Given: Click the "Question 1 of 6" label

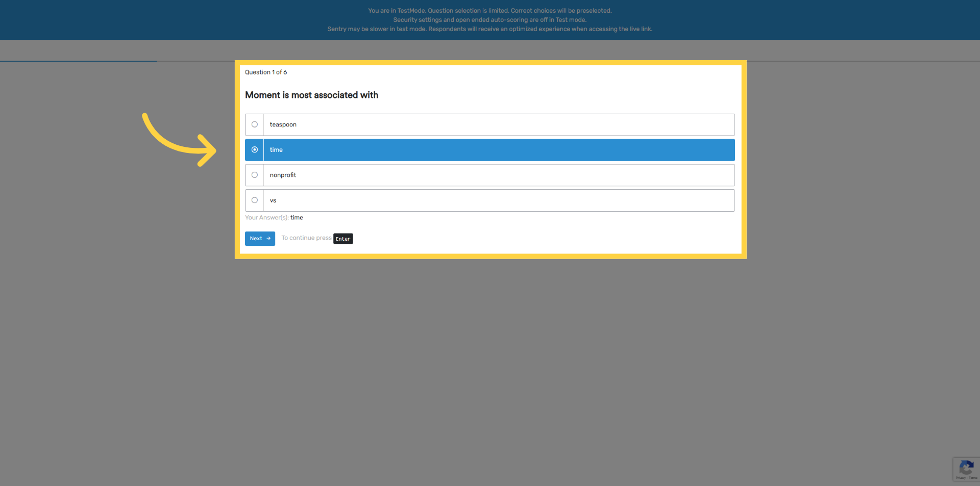Looking at the screenshot, I should point(266,72).
